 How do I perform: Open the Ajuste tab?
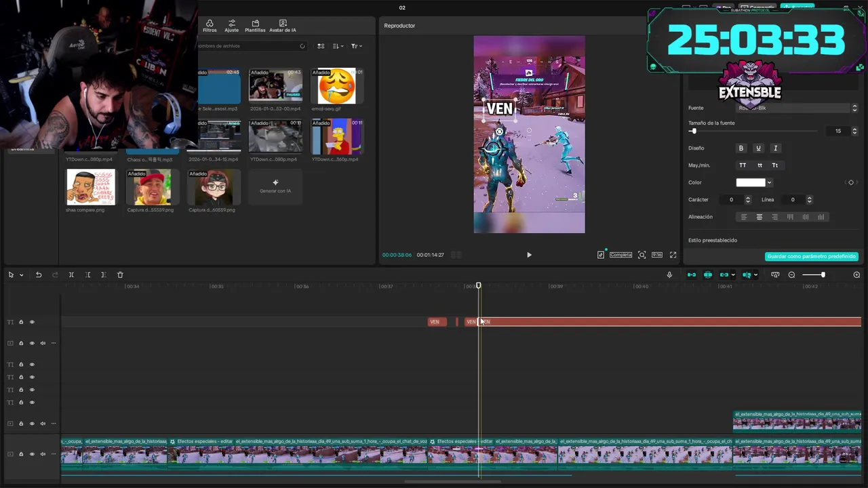click(231, 26)
